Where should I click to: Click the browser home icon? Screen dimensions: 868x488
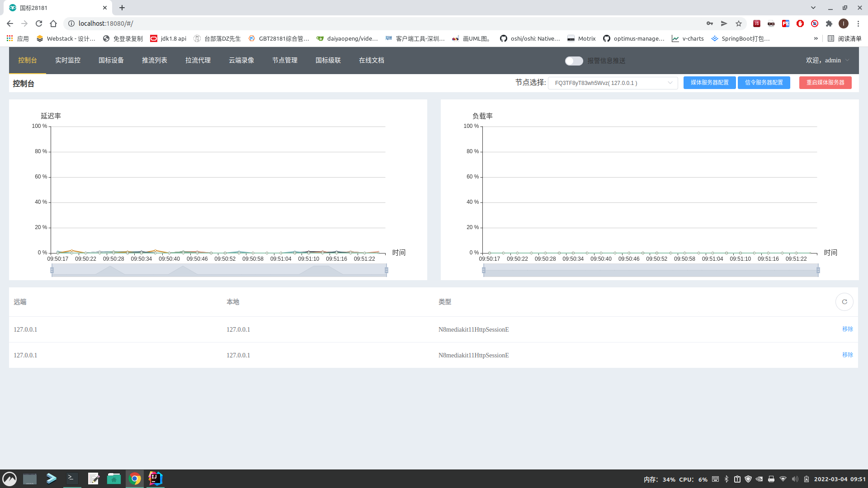(x=53, y=23)
